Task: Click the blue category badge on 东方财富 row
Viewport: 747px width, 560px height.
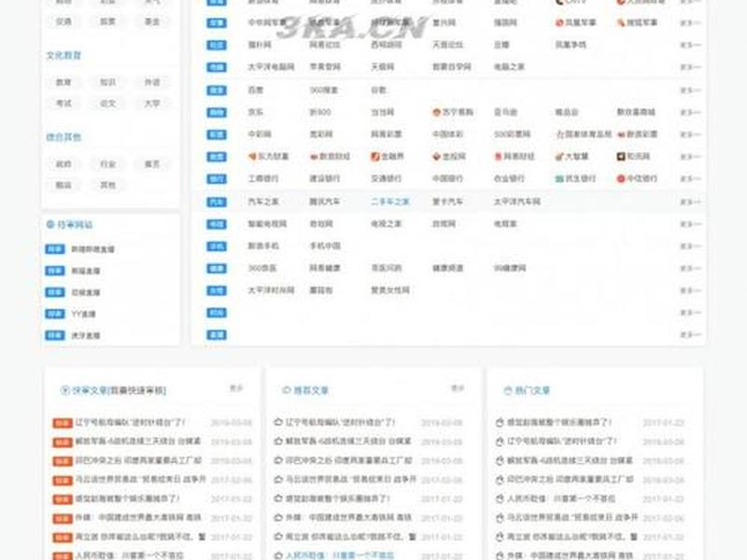Action: 217,156
